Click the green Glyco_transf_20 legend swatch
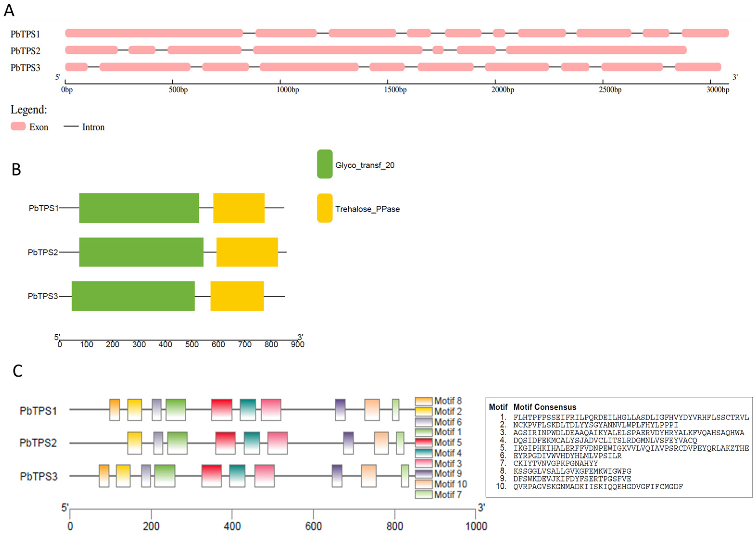Viewport: 756px width, 534px height. click(325, 164)
